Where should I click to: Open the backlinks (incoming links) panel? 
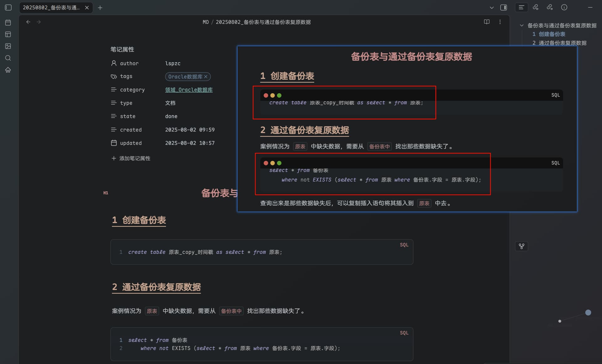[x=536, y=8]
